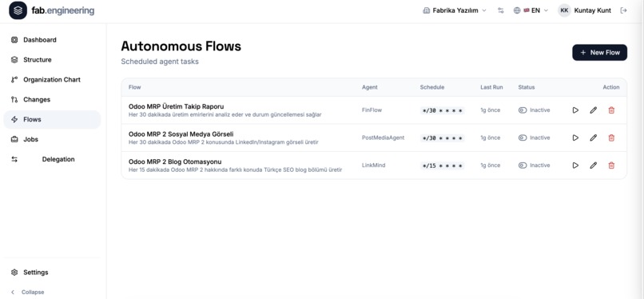This screenshot has height=299, width=644.
Task: Toggle status of Odoo MRP 2 Sosyal Medya Görseli
Action: point(523,138)
